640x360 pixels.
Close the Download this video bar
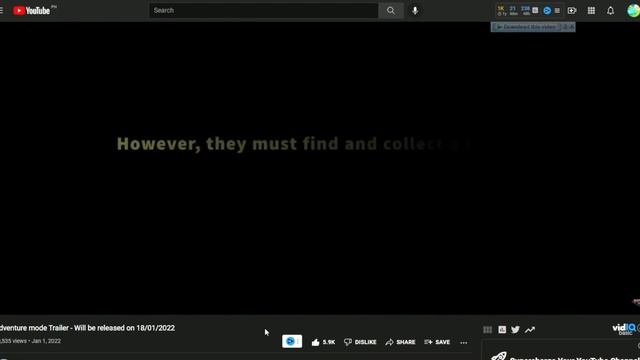[x=571, y=27]
